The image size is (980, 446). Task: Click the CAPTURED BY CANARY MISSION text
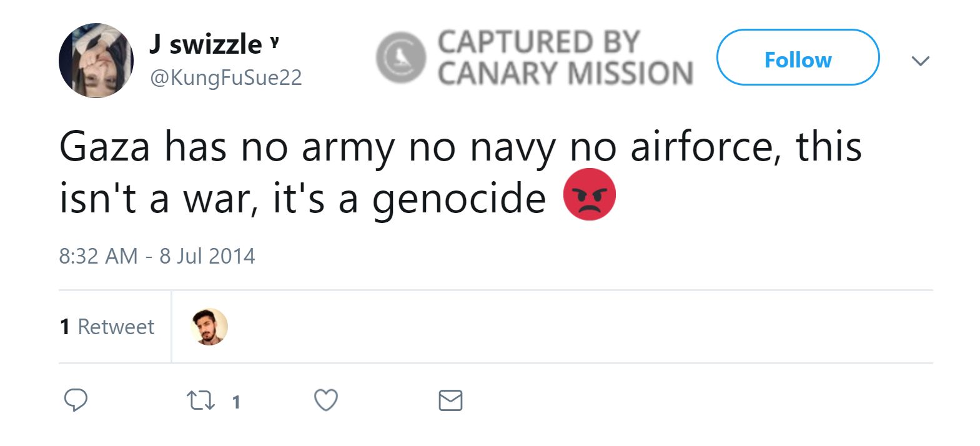[565, 57]
